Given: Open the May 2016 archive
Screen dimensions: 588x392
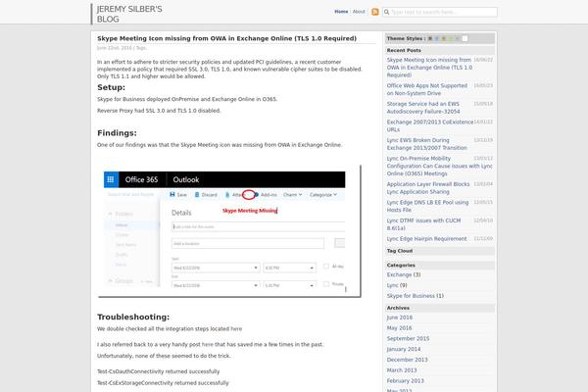Looking at the screenshot, I should tap(399, 328).
